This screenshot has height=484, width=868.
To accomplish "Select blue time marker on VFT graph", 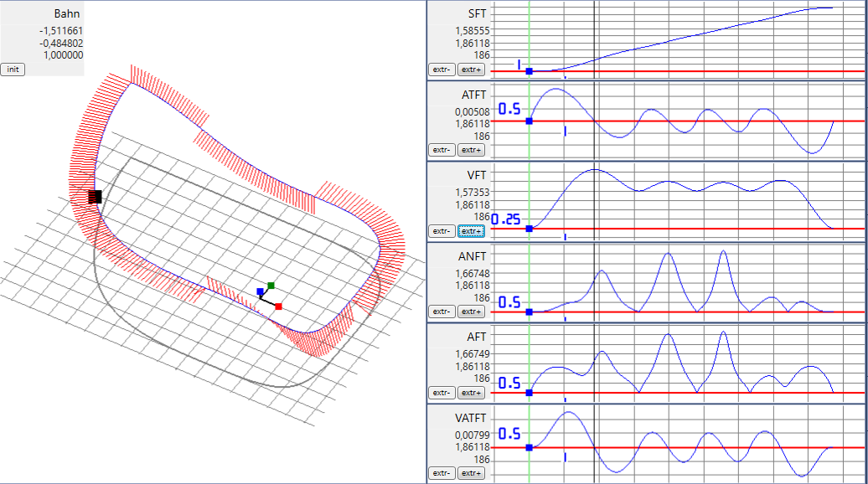I will click(529, 228).
